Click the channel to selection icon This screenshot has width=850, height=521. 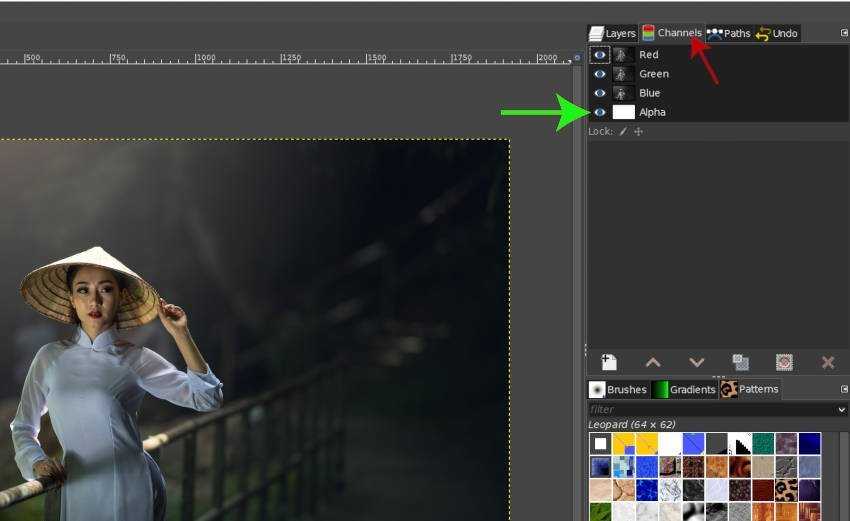point(784,362)
